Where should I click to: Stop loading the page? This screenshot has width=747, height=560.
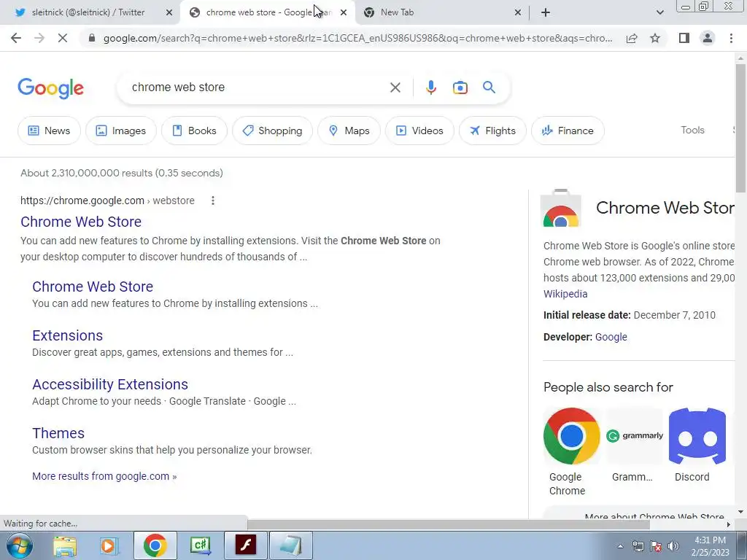point(63,38)
